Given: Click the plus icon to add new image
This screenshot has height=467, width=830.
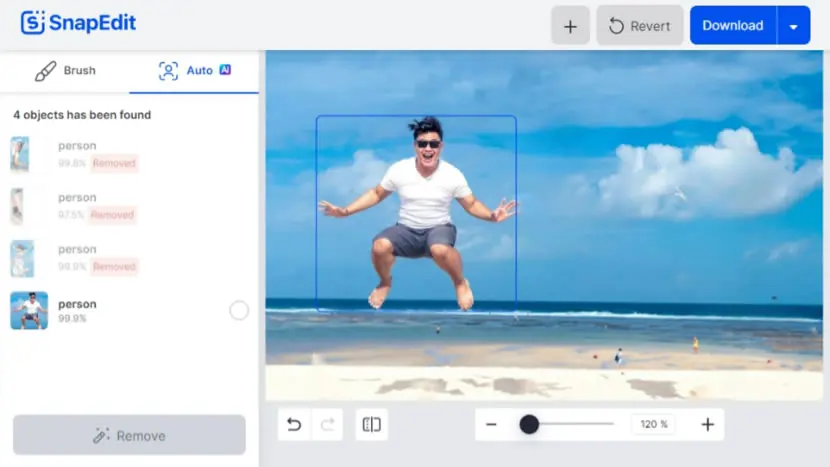Looking at the screenshot, I should tap(570, 26).
